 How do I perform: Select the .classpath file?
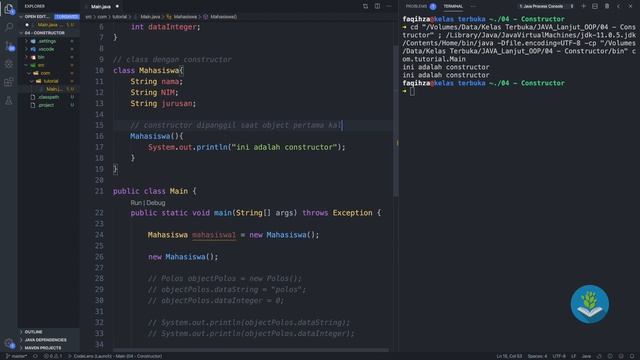click(x=48, y=97)
